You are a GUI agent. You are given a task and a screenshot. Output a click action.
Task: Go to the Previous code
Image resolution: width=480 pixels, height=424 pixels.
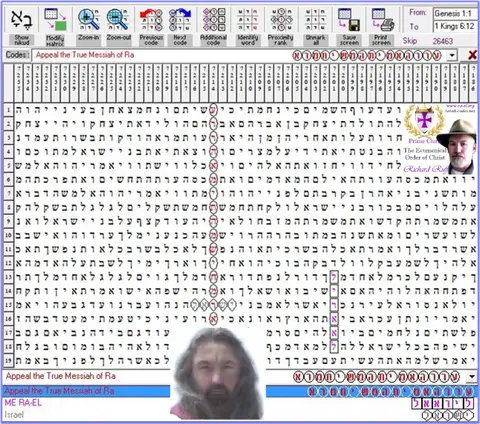click(151, 20)
